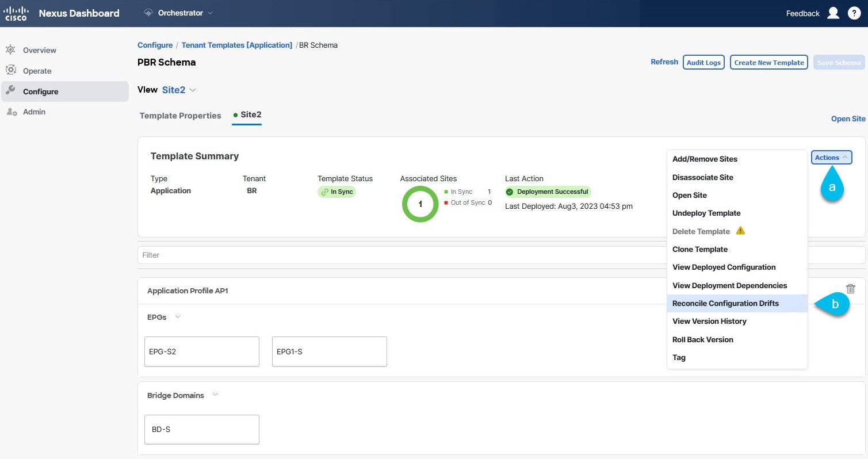Click the Orchestrator service icon
This screenshot has width=868, height=459.
click(148, 13)
